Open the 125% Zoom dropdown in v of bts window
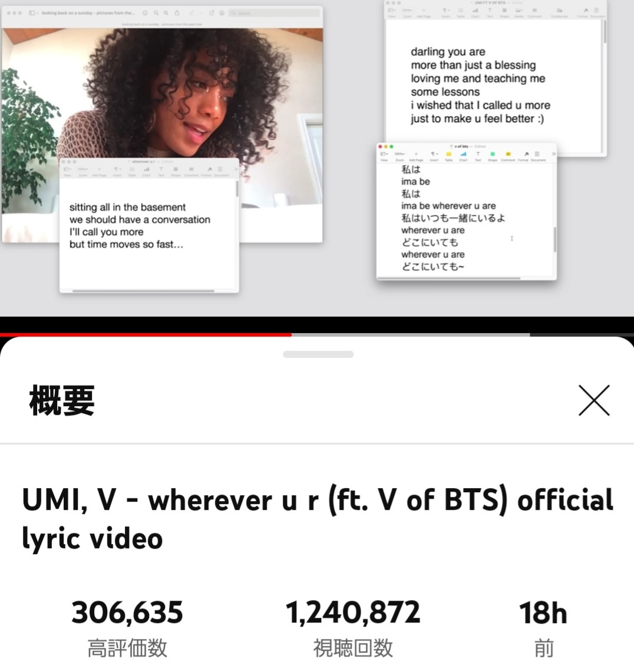 (399, 154)
